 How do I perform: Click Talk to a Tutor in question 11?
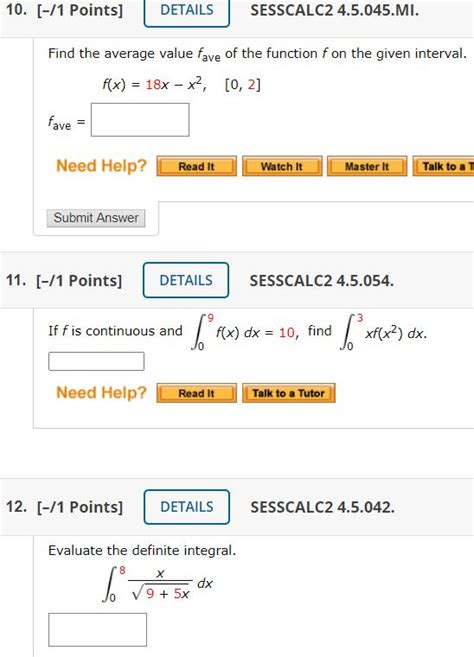[289, 393]
